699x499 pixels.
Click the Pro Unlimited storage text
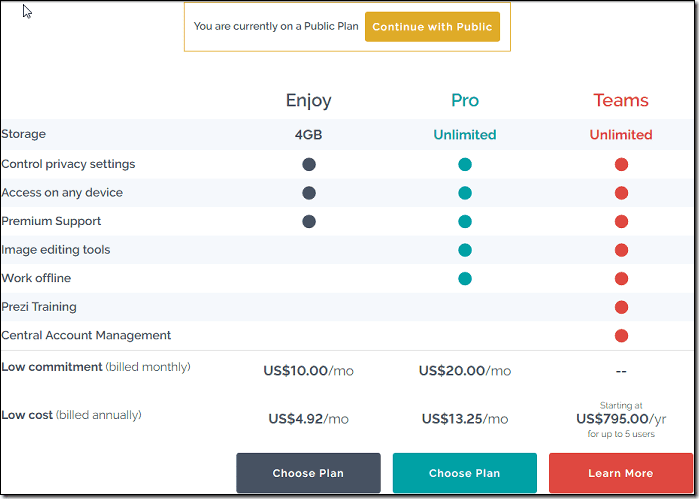465,135
